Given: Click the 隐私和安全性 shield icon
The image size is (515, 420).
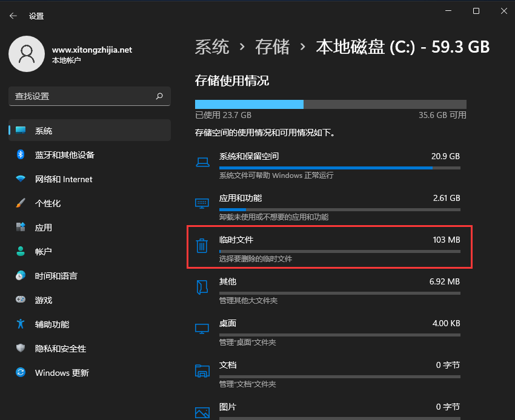Looking at the screenshot, I should [x=20, y=349].
